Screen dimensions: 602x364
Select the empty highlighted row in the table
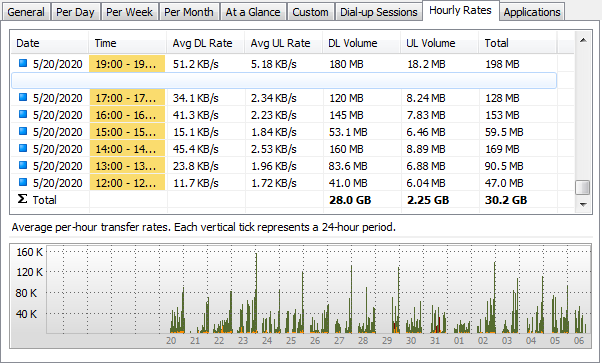click(284, 81)
